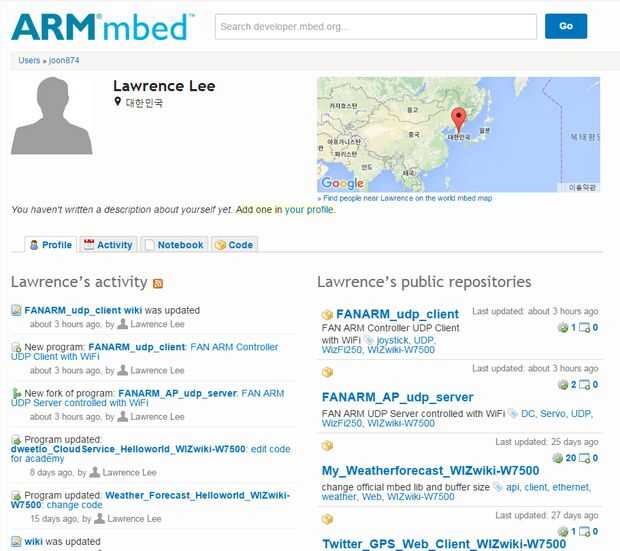Open bottom 'wiki' was updated link

[x=33, y=542]
